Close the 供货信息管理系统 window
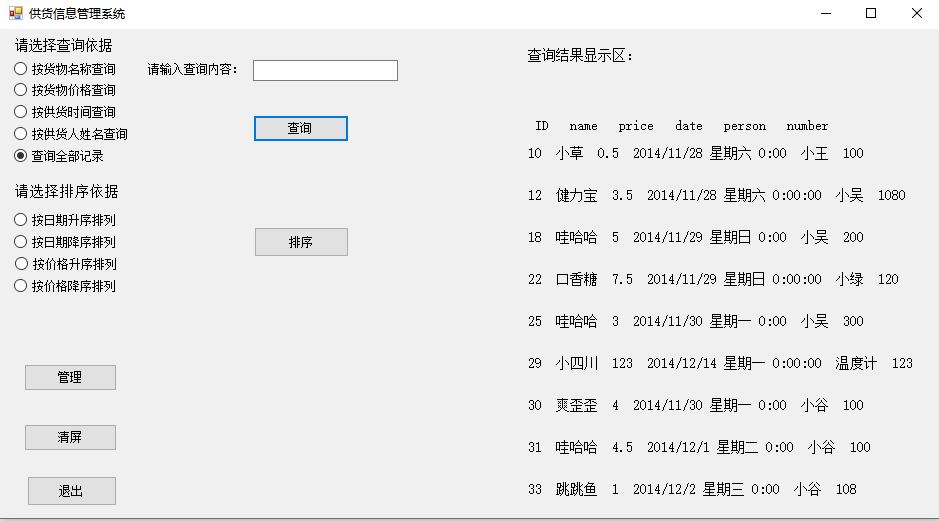 coord(916,13)
